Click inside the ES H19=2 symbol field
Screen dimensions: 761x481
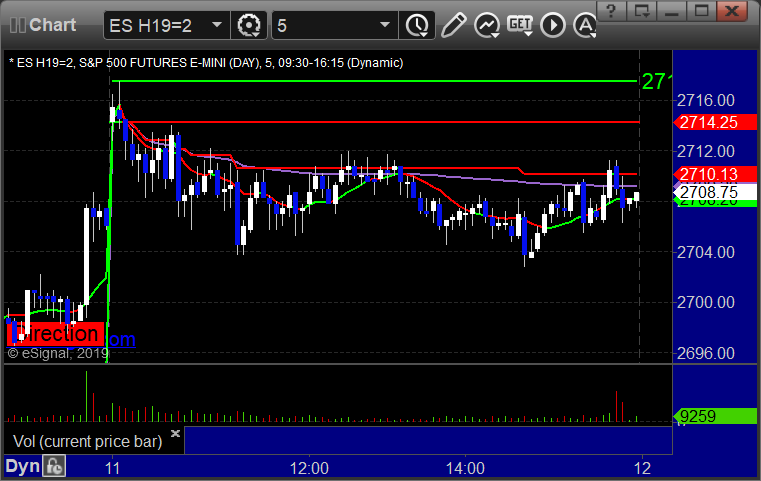point(166,25)
